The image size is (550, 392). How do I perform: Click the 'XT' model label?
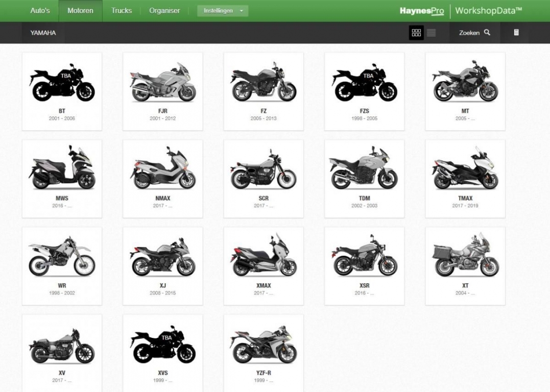click(465, 285)
